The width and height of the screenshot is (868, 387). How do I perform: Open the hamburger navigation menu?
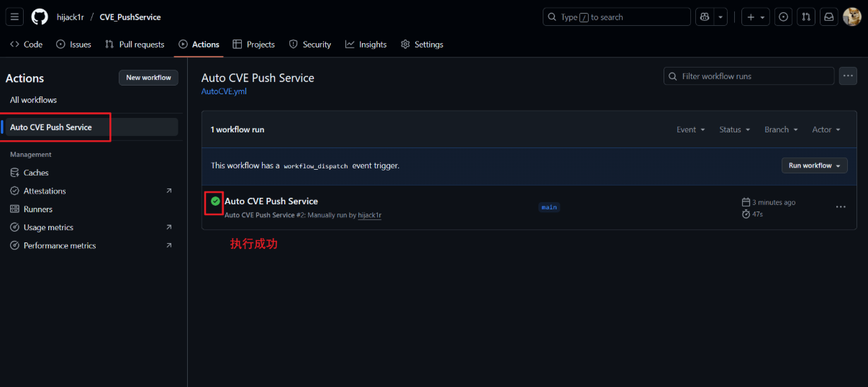(15, 17)
